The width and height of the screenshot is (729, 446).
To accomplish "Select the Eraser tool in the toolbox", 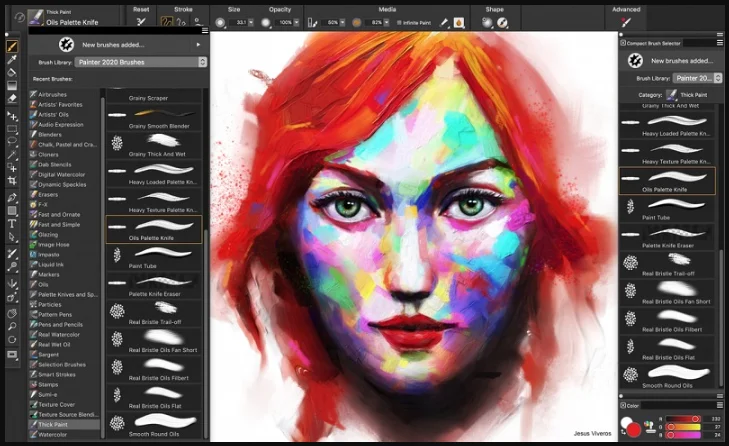I will pos(12,99).
